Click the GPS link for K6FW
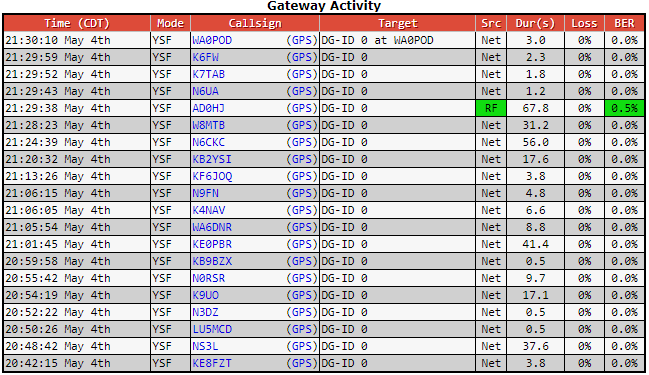Viewport: 649px width, 375px height. click(x=302, y=57)
